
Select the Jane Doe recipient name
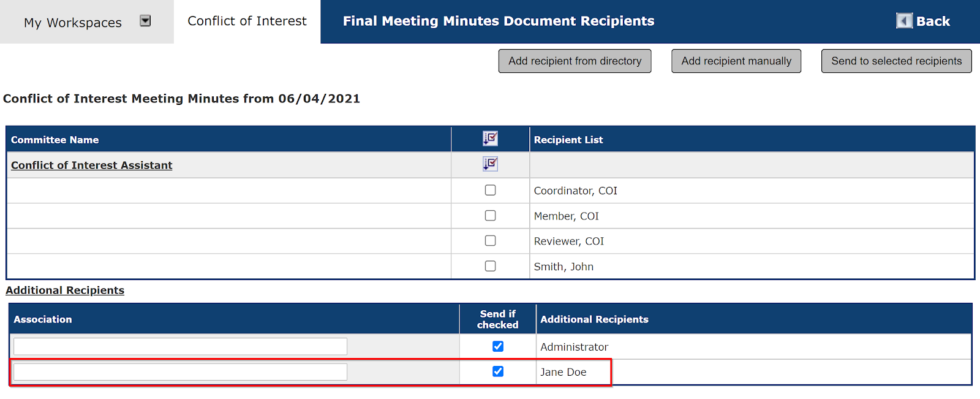563,372
